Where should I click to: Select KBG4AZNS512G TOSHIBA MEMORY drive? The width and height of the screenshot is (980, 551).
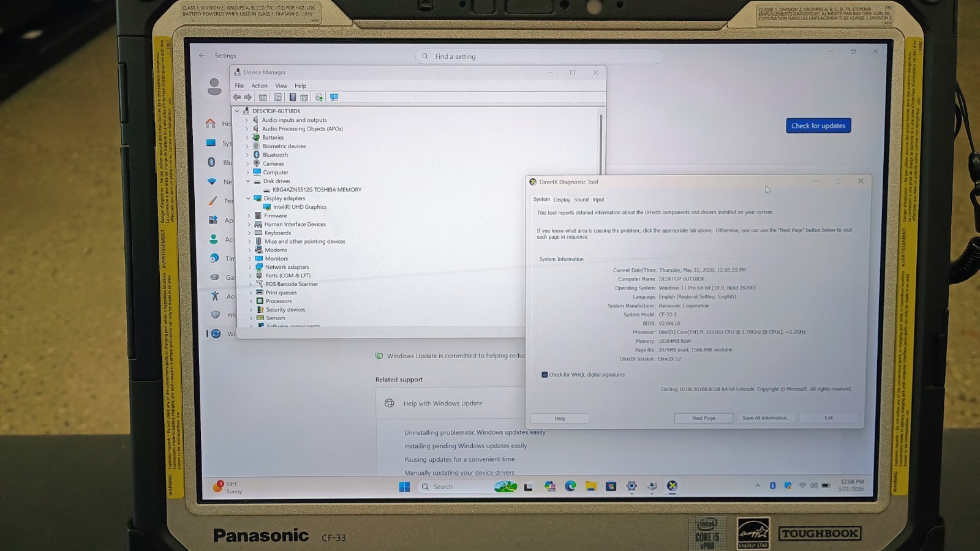coord(317,190)
